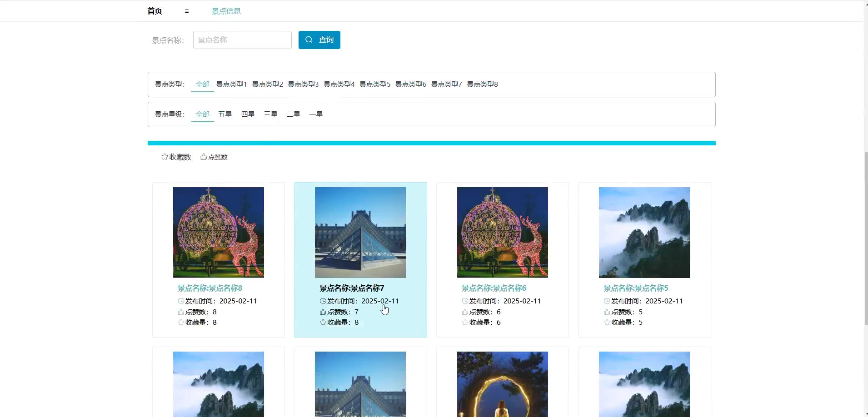868x417 pixels.
Task: Sort attractions by 点赞数
Action: 214,157
